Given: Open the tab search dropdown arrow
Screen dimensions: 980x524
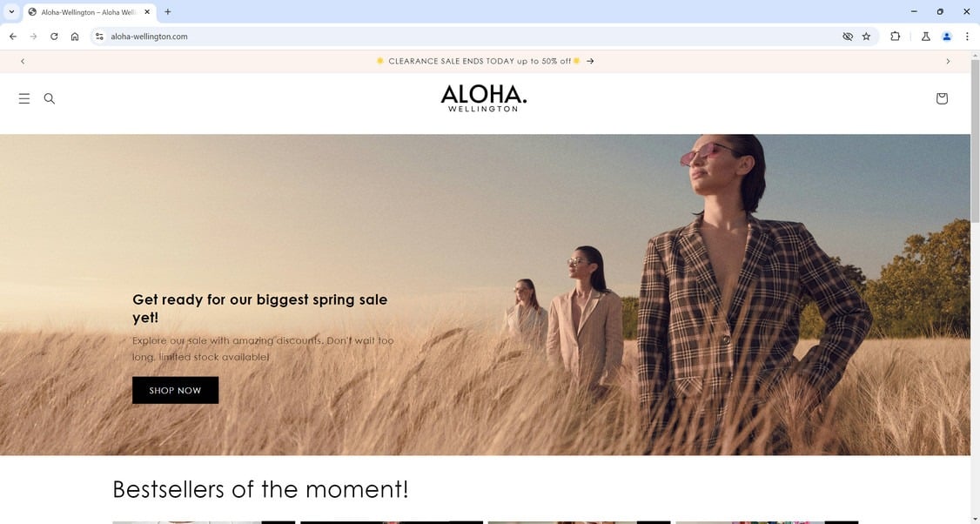Looking at the screenshot, I should click(x=11, y=12).
